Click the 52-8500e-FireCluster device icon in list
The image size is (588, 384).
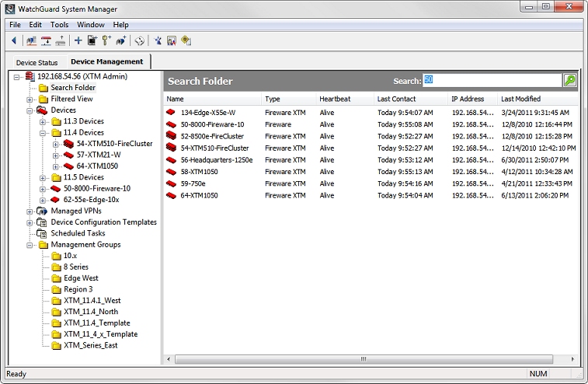point(171,136)
